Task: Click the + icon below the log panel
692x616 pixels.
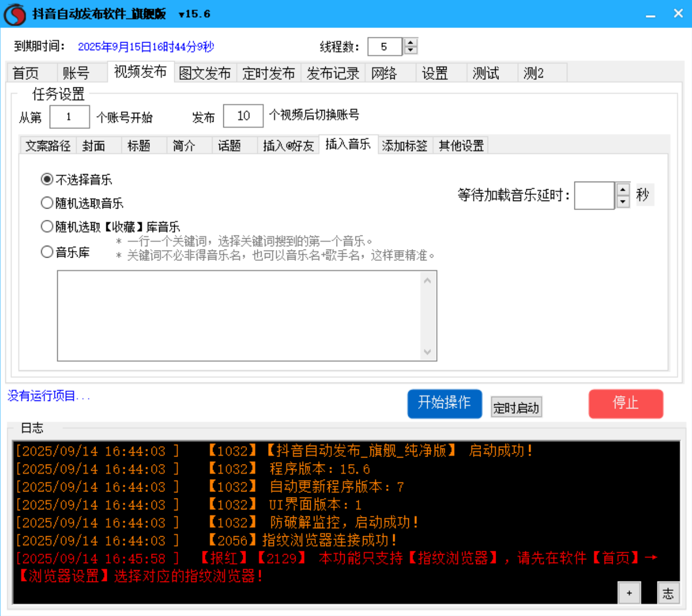Action: click(x=628, y=592)
